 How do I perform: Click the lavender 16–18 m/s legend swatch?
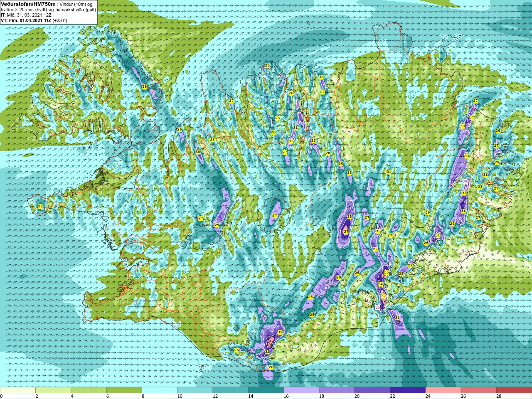301,390
